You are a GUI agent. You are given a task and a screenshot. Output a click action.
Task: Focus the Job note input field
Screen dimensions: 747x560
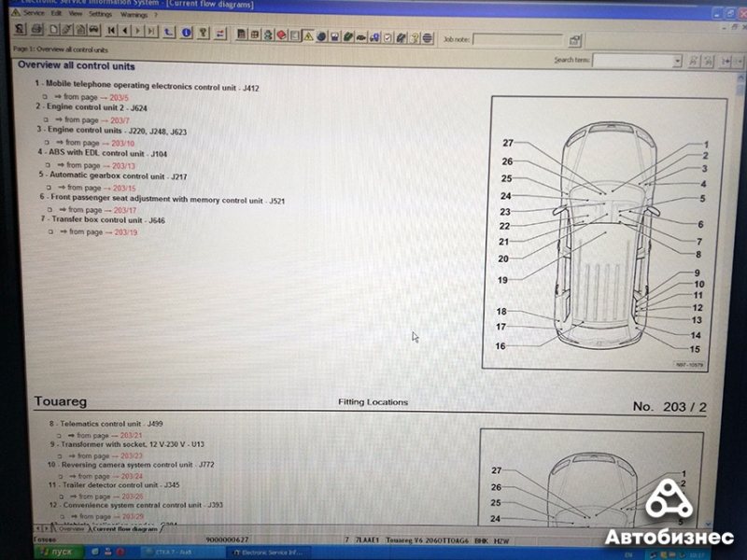tap(518, 40)
